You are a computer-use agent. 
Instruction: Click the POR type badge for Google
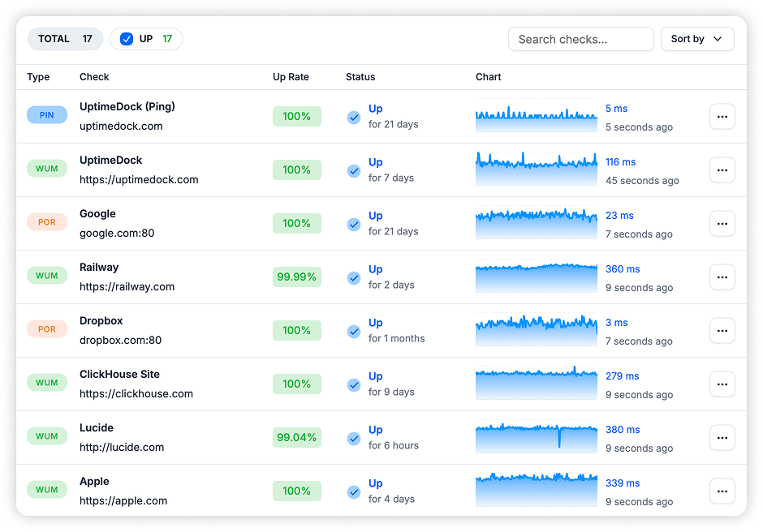pos(47,222)
